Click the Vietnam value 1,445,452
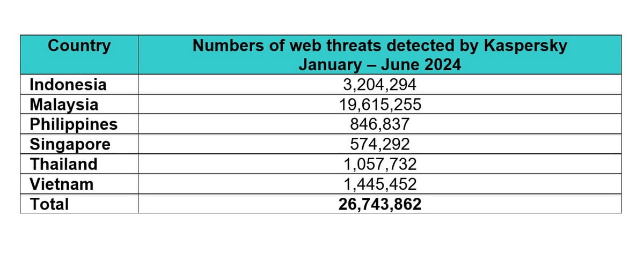644x253 pixels. tap(379, 184)
